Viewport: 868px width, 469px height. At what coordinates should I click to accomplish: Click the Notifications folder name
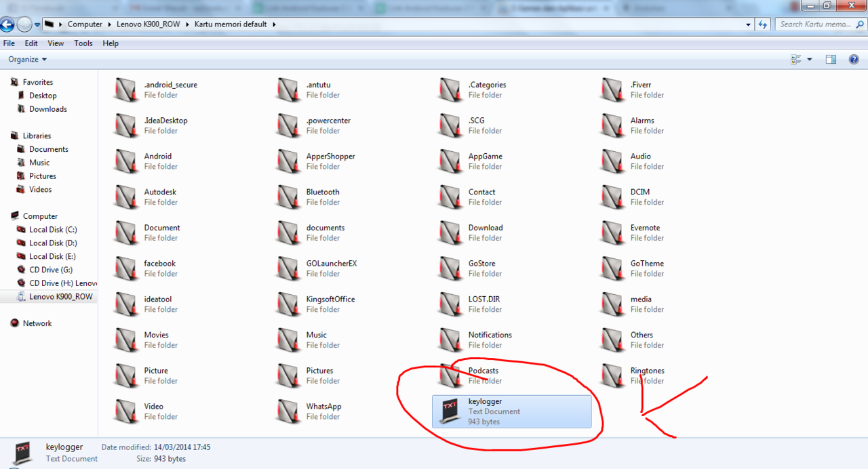coord(490,335)
